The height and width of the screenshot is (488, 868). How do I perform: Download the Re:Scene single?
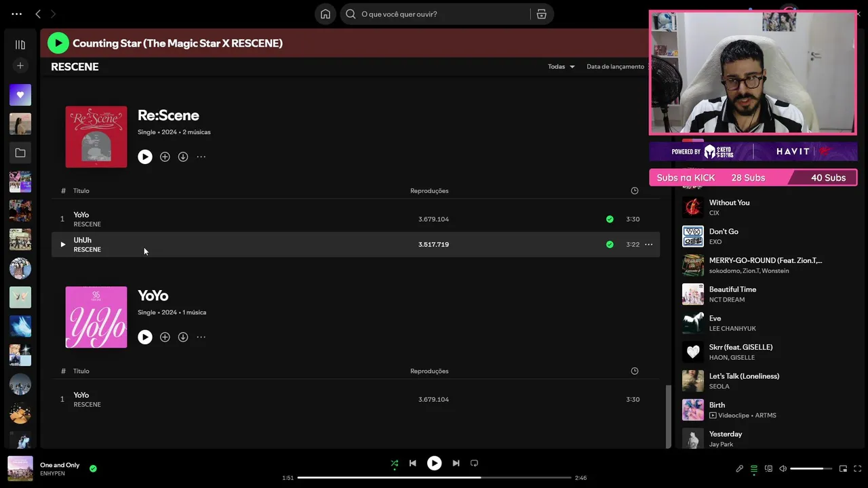(183, 157)
